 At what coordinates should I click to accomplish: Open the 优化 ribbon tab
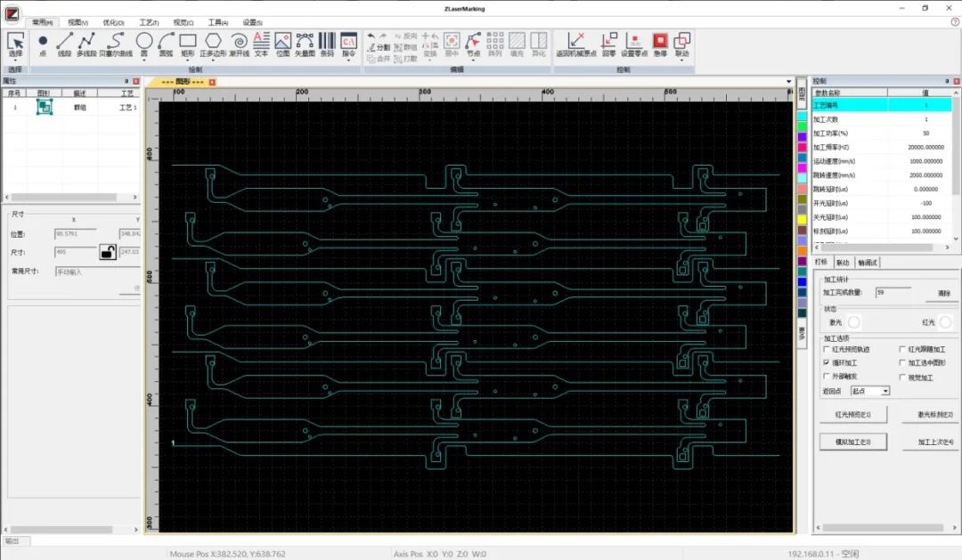pos(113,22)
